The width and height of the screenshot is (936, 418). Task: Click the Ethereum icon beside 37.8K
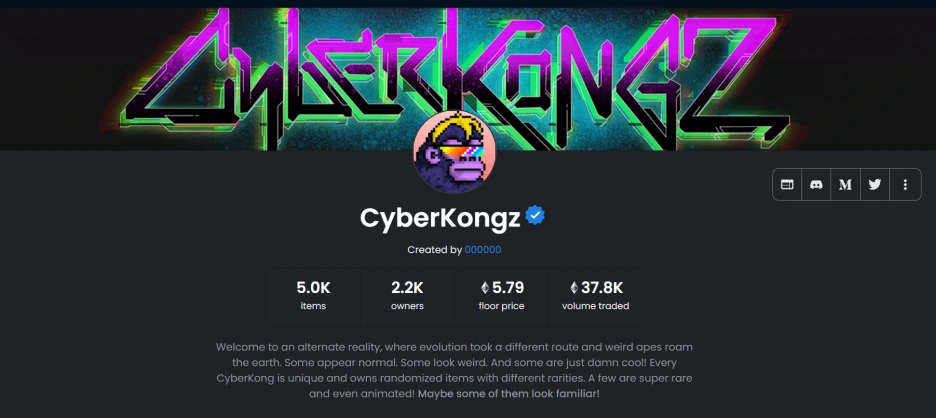click(x=574, y=288)
